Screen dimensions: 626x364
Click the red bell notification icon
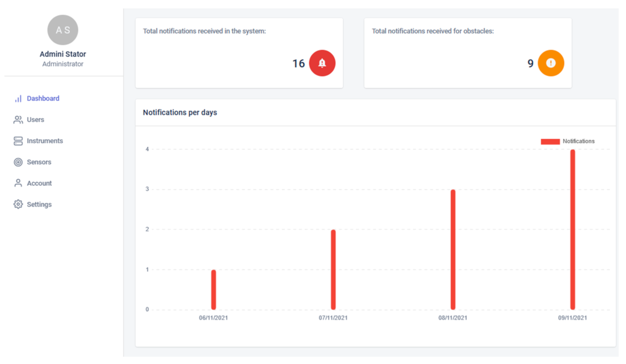coord(322,63)
